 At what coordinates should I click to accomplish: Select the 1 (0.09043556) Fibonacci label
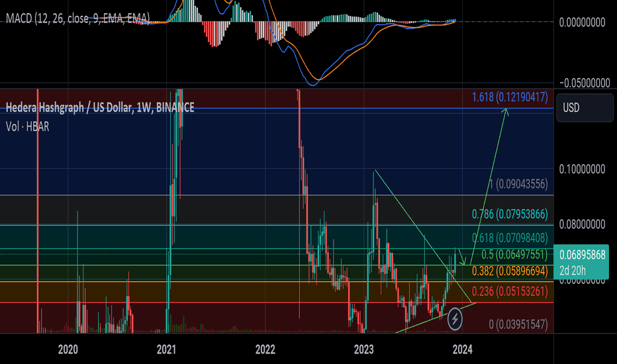pyautogui.click(x=518, y=184)
